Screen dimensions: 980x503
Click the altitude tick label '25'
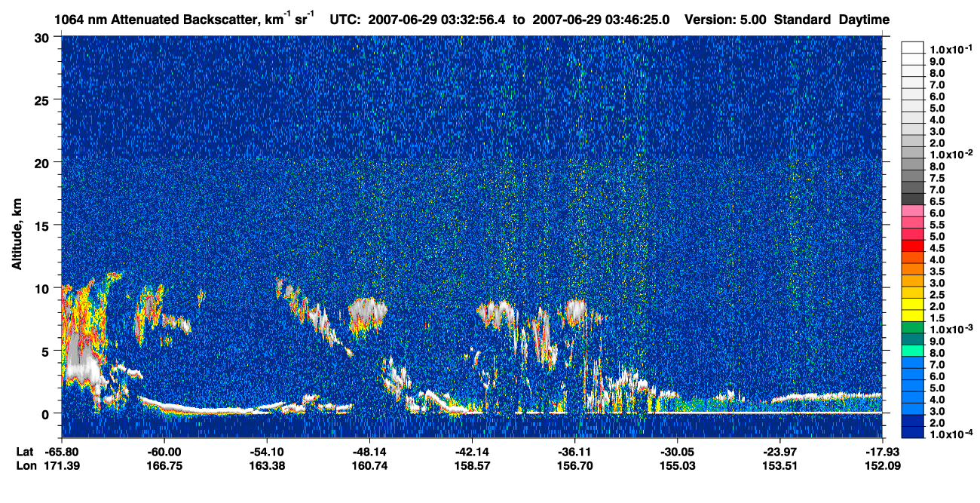(x=44, y=100)
